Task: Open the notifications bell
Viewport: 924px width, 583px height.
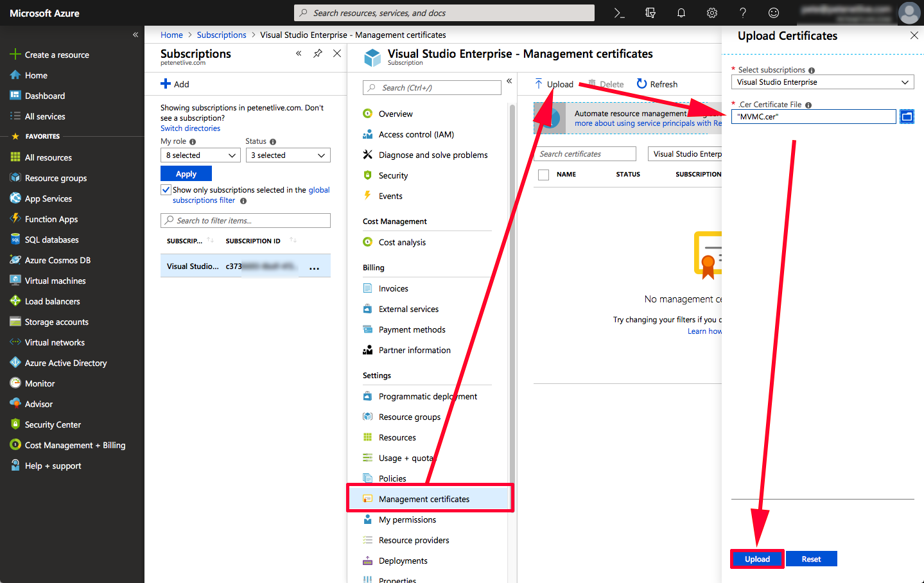Action: pos(681,13)
